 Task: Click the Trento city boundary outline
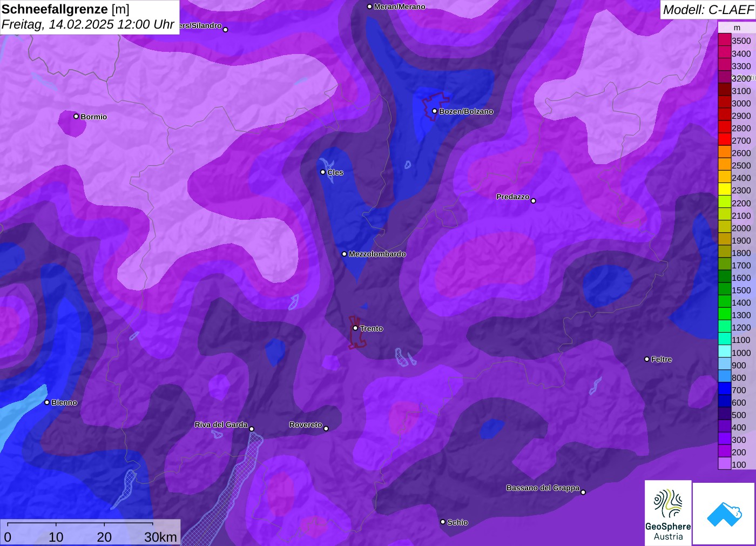(x=356, y=332)
